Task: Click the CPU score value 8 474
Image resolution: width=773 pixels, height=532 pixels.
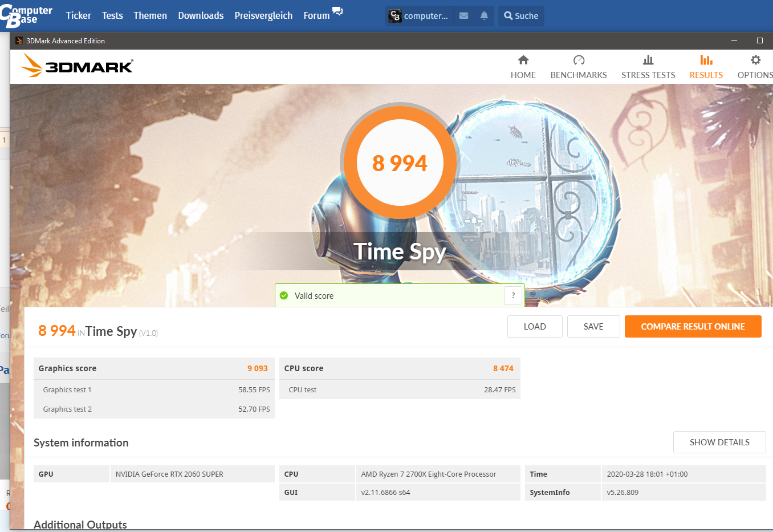Action: (x=503, y=368)
